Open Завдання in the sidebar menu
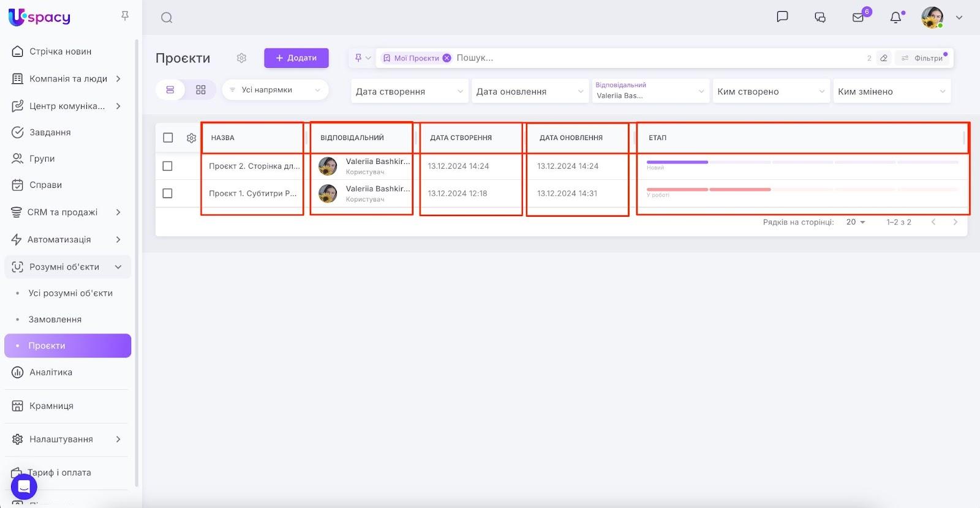This screenshot has height=508, width=980. (x=50, y=132)
